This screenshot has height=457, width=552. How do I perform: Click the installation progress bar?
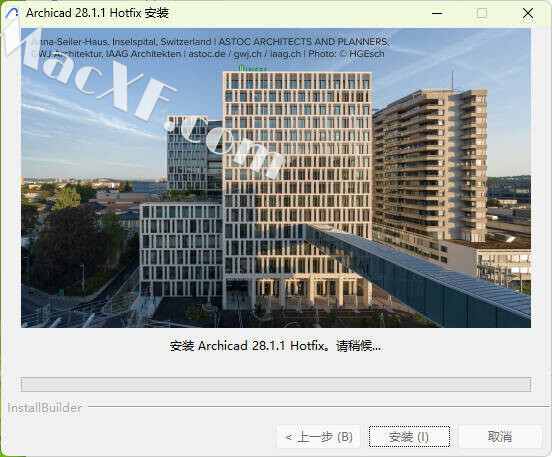[x=276, y=384]
